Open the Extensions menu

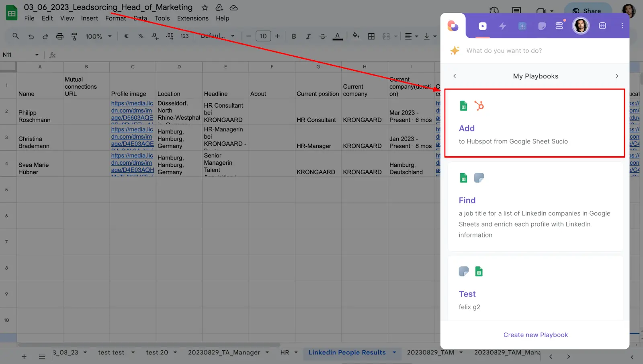(193, 18)
